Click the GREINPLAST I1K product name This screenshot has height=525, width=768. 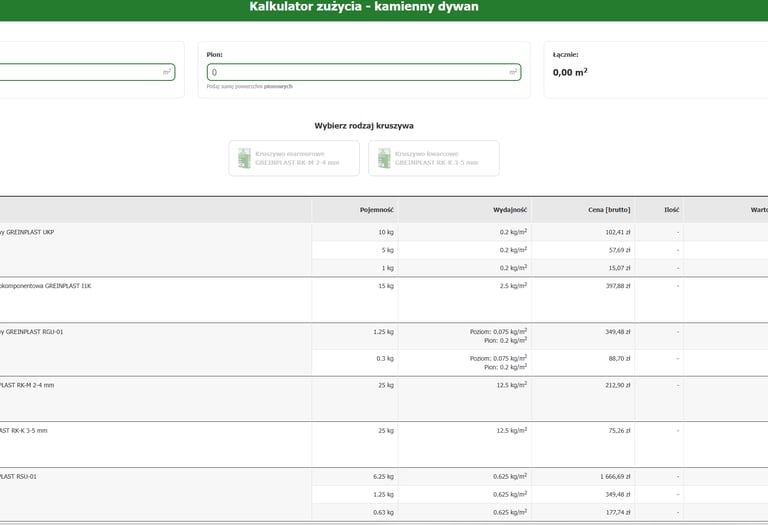(46, 286)
